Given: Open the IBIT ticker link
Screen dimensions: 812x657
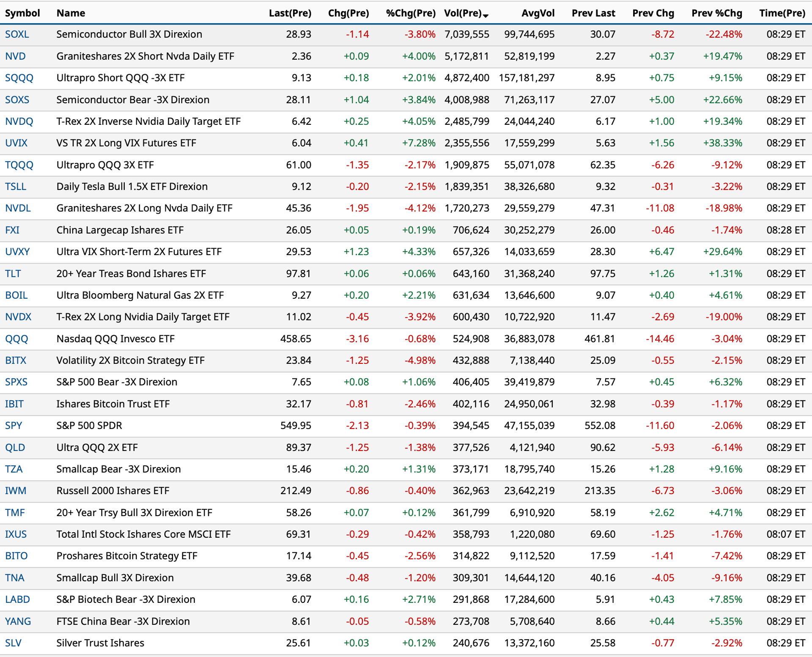Looking at the screenshot, I should pyautogui.click(x=14, y=404).
